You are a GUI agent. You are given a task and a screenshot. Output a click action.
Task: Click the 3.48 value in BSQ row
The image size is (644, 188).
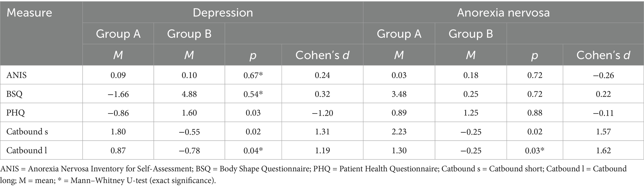pyautogui.click(x=399, y=94)
